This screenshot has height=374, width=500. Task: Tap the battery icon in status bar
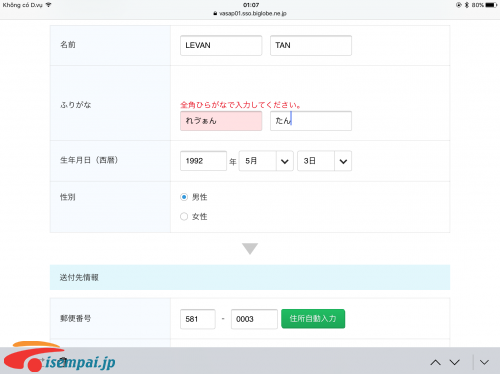click(491, 5)
